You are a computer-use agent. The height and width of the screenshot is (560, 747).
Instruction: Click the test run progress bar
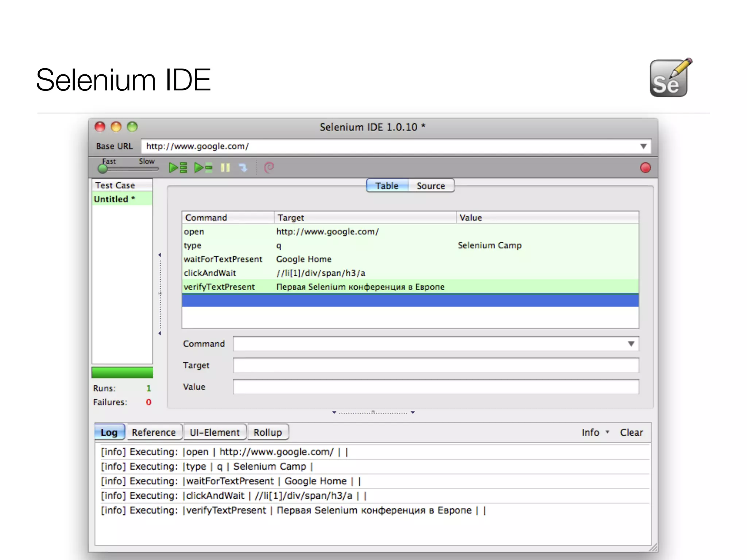122,373
